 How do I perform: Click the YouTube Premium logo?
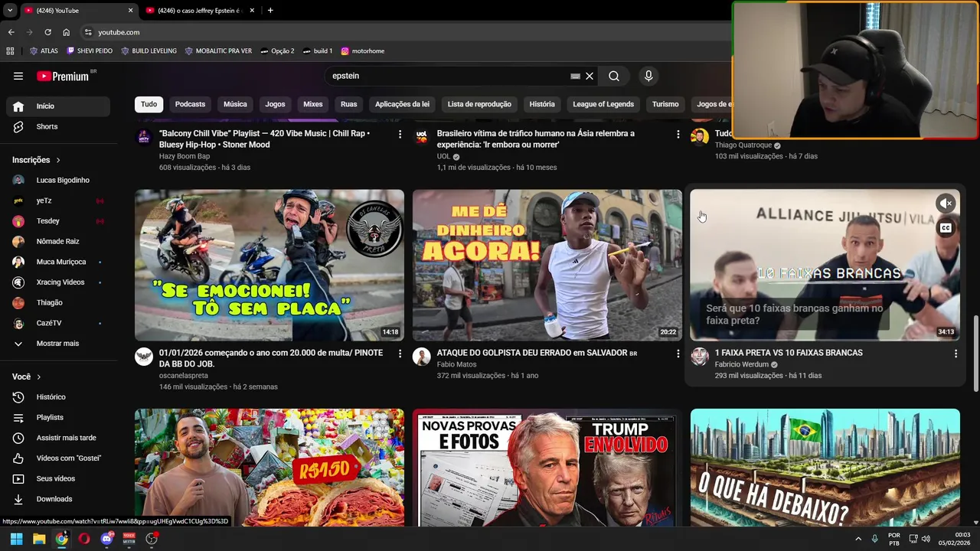pos(63,76)
